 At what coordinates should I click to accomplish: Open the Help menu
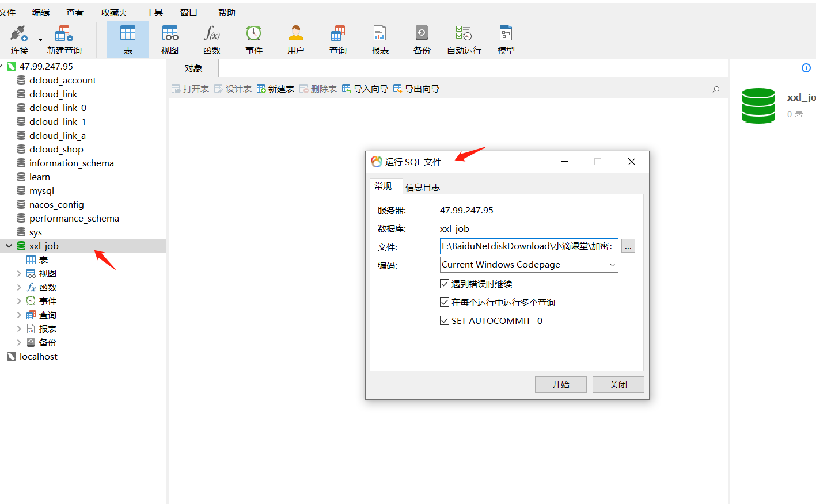(227, 12)
